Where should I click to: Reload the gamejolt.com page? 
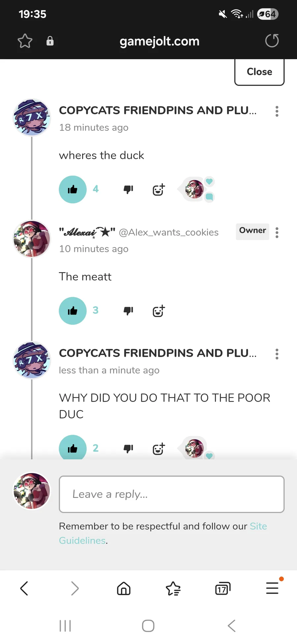click(x=272, y=41)
